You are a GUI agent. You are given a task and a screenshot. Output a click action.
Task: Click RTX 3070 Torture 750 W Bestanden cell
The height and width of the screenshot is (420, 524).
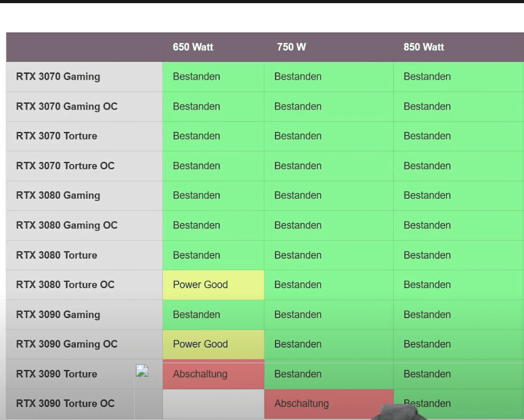click(x=329, y=136)
